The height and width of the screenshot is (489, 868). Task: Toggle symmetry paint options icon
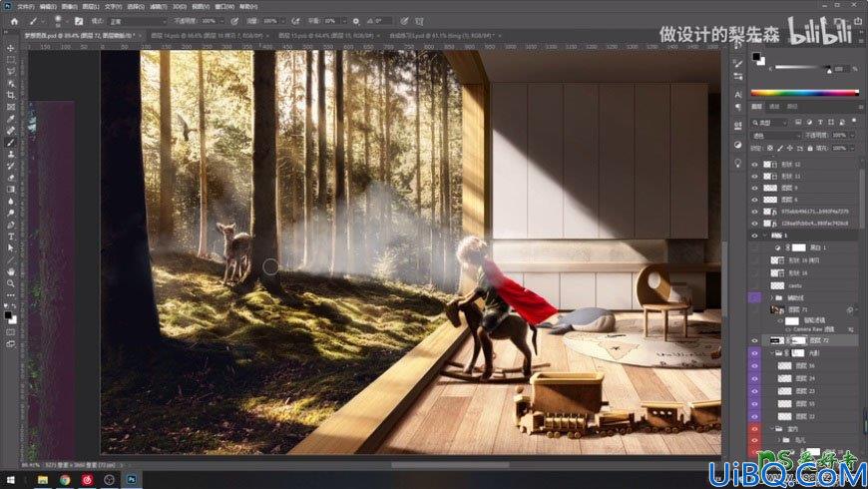419,21
